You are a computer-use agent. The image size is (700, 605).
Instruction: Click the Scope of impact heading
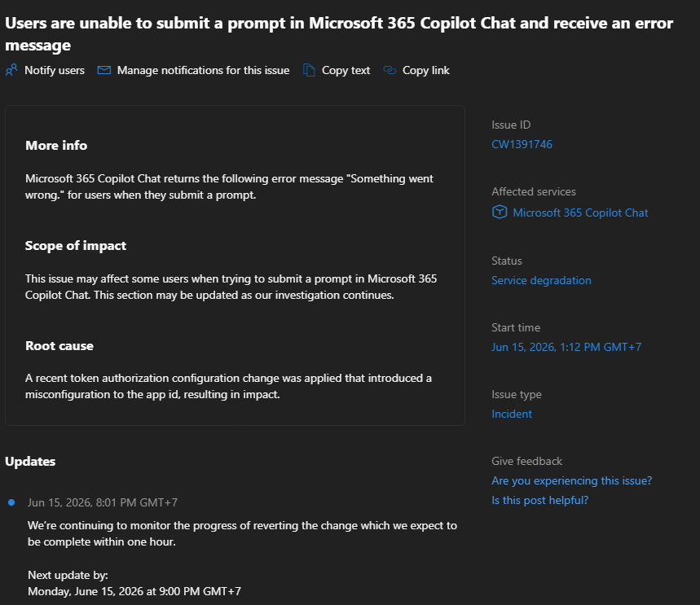coord(76,245)
